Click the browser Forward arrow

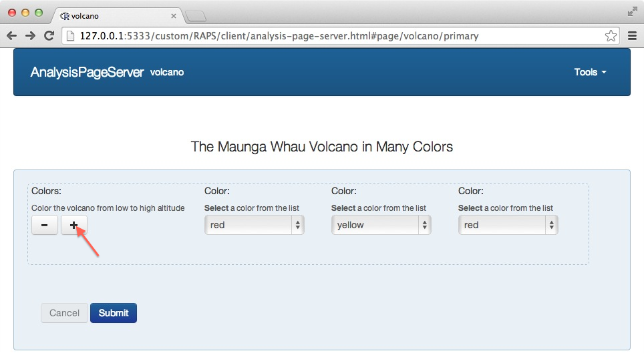click(30, 36)
